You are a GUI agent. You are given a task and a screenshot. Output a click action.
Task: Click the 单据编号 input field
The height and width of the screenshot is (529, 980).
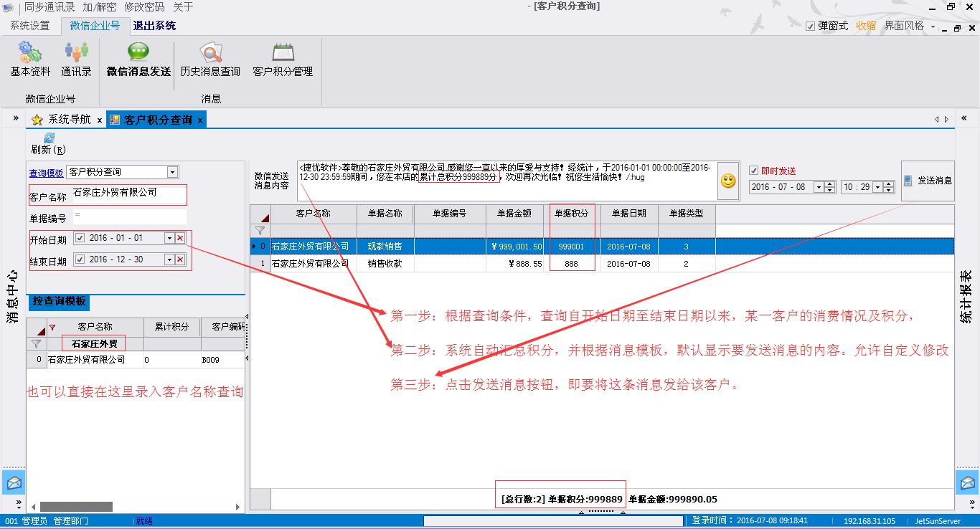(x=129, y=216)
